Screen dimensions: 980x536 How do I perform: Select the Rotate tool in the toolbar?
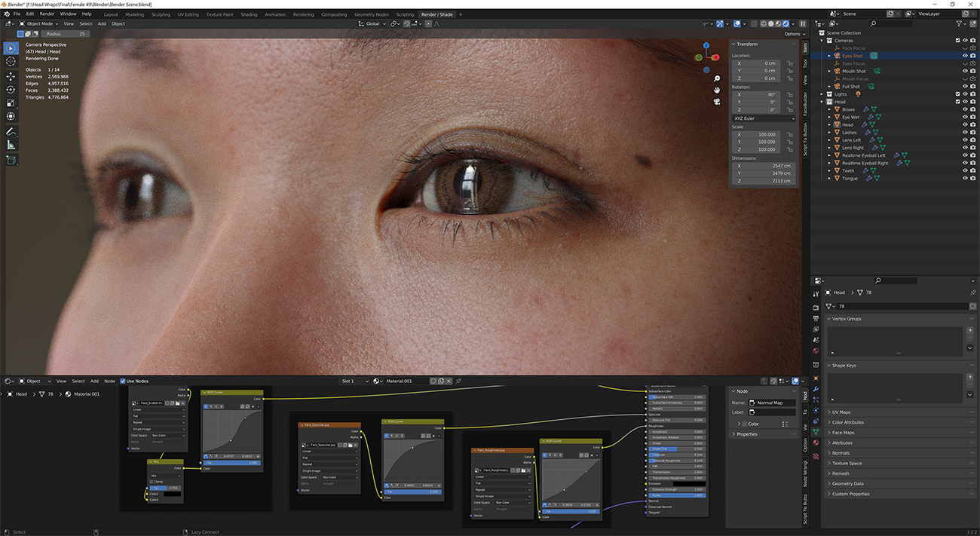tap(11, 89)
